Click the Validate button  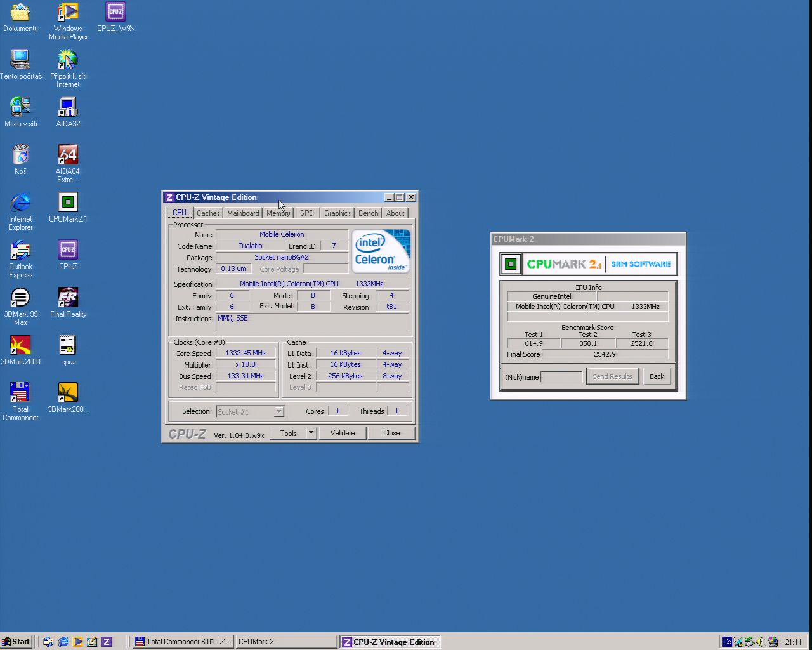pyautogui.click(x=343, y=433)
